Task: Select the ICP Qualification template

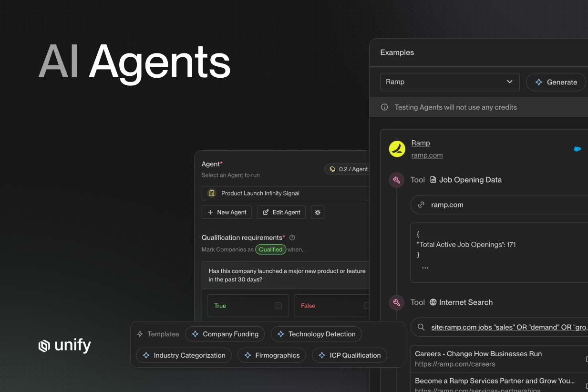Action: [349, 355]
